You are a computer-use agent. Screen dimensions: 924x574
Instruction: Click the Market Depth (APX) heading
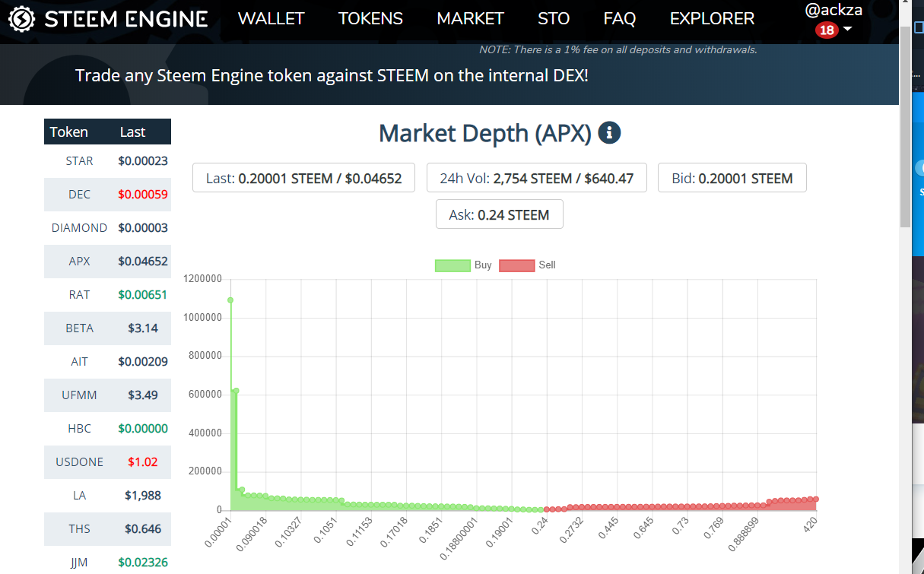point(485,133)
